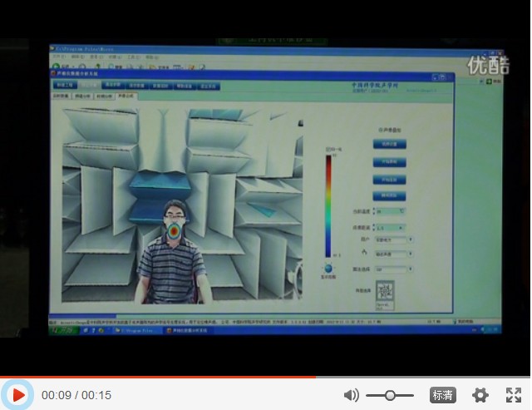Adjust the volume slider knob
Image resolution: width=532 pixels, height=410 pixels.
click(x=388, y=395)
